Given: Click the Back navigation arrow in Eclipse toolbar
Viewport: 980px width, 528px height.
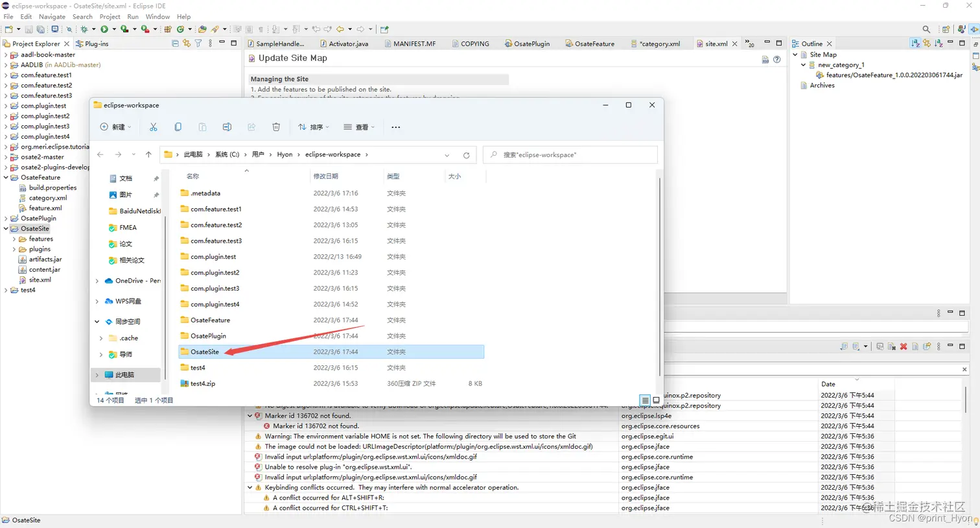Looking at the screenshot, I should point(340,29).
